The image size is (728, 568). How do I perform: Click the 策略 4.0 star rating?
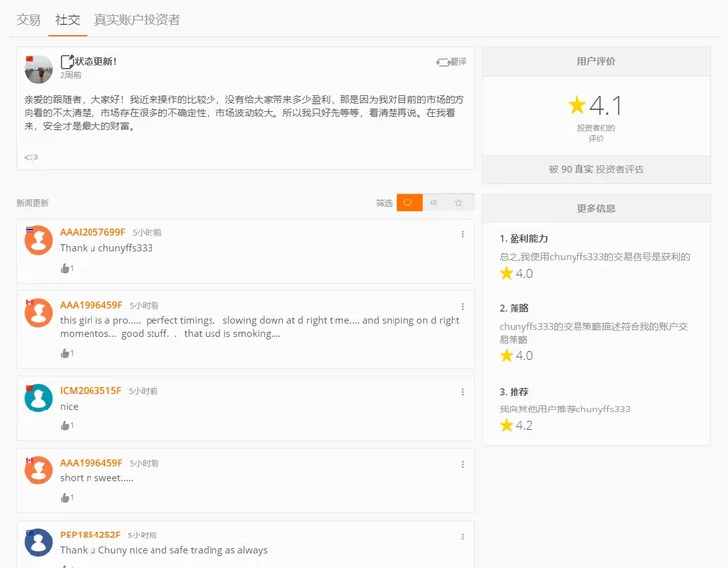click(506, 355)
